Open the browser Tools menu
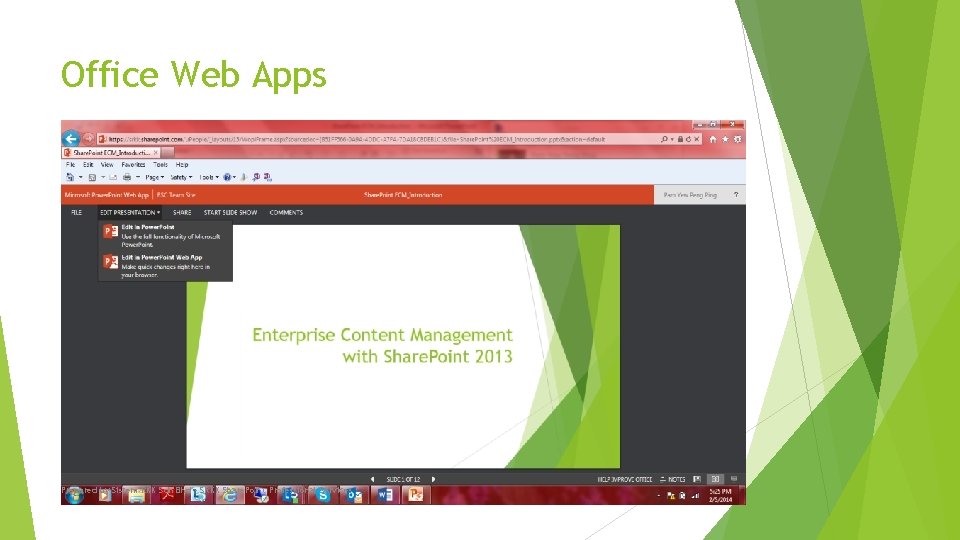960x540 pixels. point(160,165)
